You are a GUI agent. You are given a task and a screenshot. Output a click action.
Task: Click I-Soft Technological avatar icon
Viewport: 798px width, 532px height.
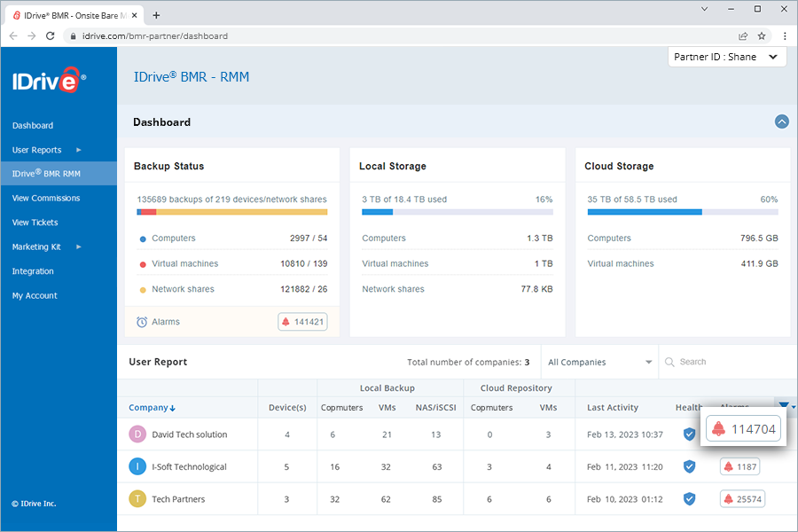click(x=137, y=467)
